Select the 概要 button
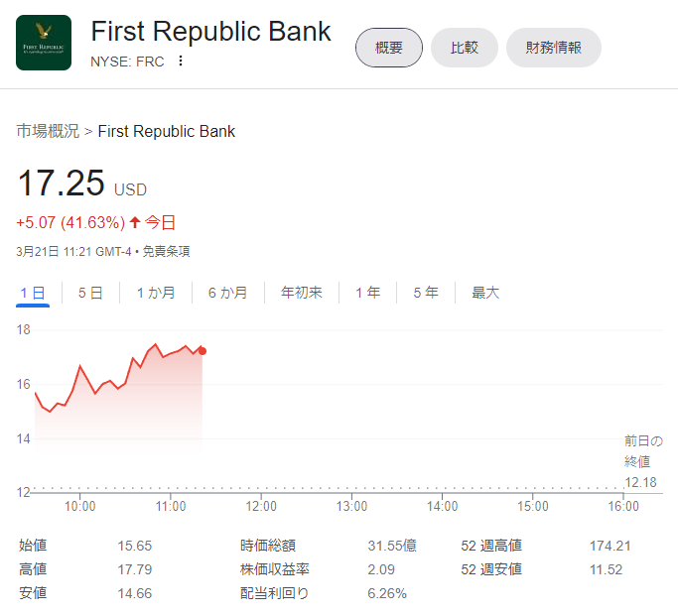The width and height of the screenshot is (678, 616). click(389, 48)
